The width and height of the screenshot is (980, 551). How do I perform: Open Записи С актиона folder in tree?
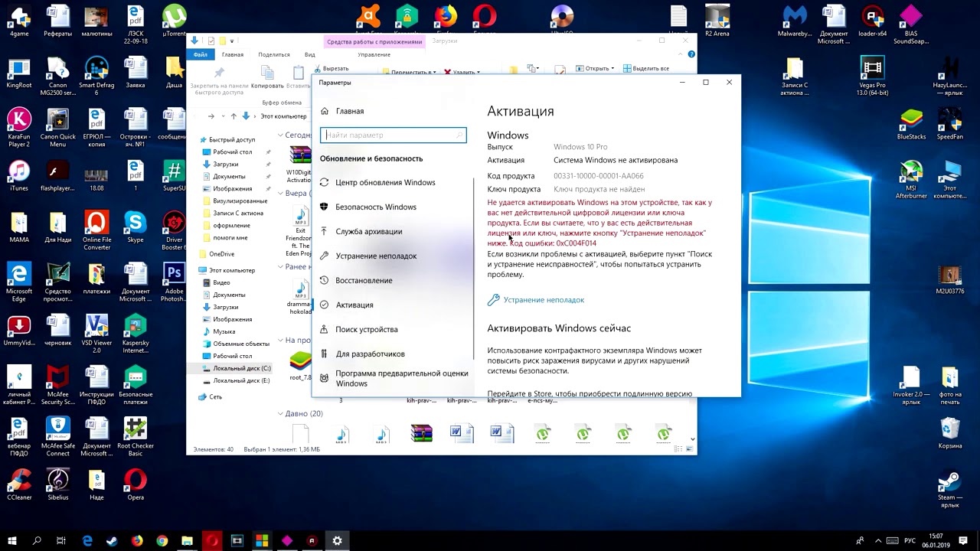[x=233, y=213]
